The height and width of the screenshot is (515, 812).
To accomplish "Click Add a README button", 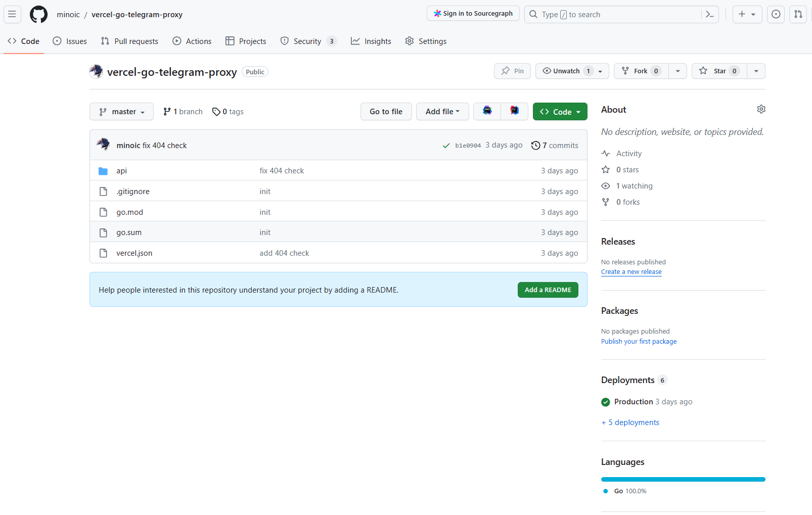I will point(548,290).
